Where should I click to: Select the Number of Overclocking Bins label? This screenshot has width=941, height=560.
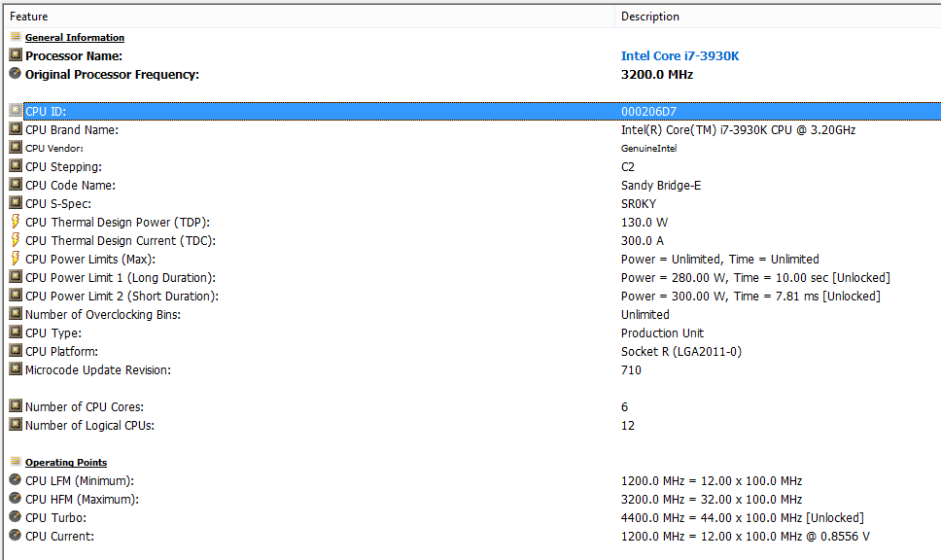click(x=103, y=315)
